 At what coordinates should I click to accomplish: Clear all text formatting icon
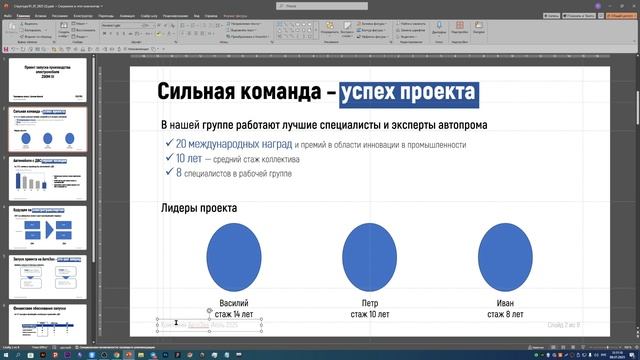(x=173, y=26)
